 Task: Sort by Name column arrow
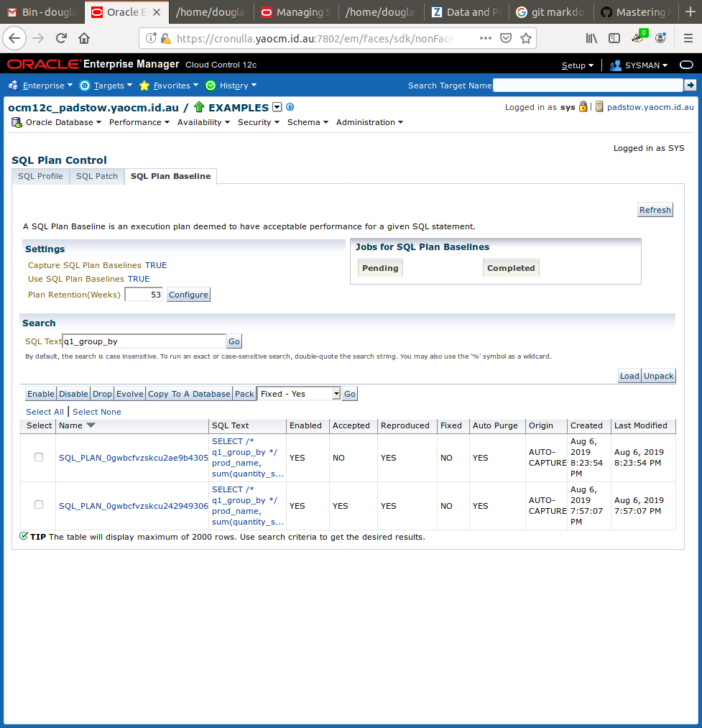pos(91,425)
